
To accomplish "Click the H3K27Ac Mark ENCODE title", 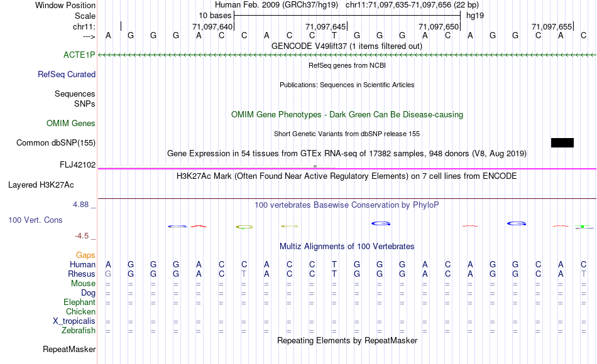I will click(347, 176).
